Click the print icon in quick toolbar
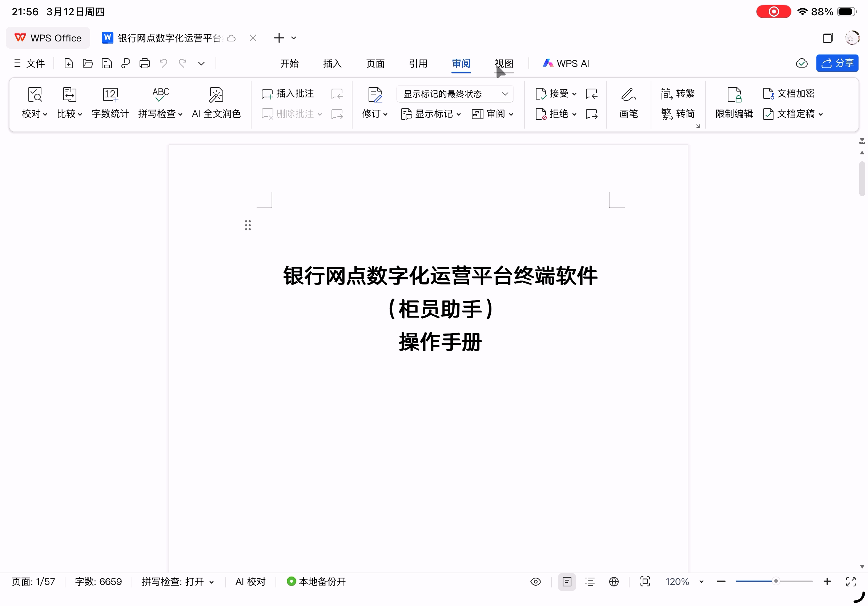The image size is (868, 606). pyautogui.click(x=144, y=64)
